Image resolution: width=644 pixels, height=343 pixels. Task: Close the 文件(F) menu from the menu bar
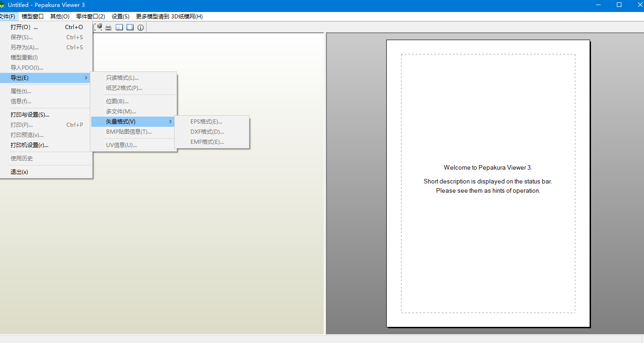click(8, 17)
